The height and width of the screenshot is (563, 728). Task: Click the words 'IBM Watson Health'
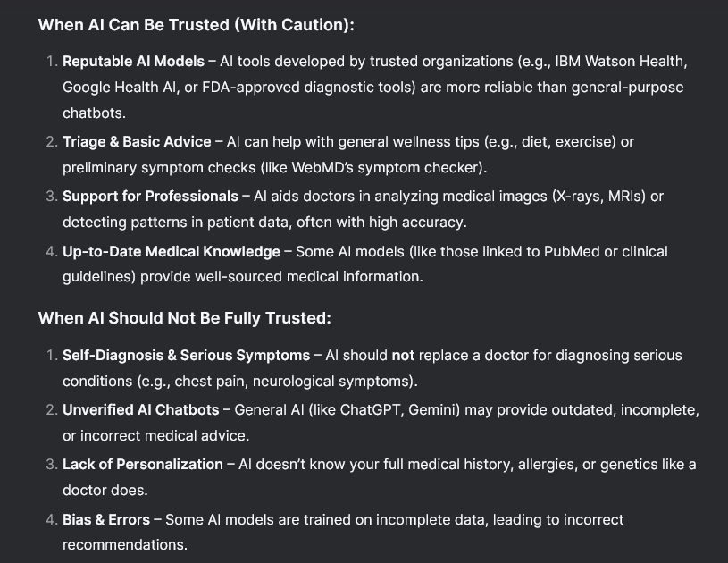coord(620,62)
